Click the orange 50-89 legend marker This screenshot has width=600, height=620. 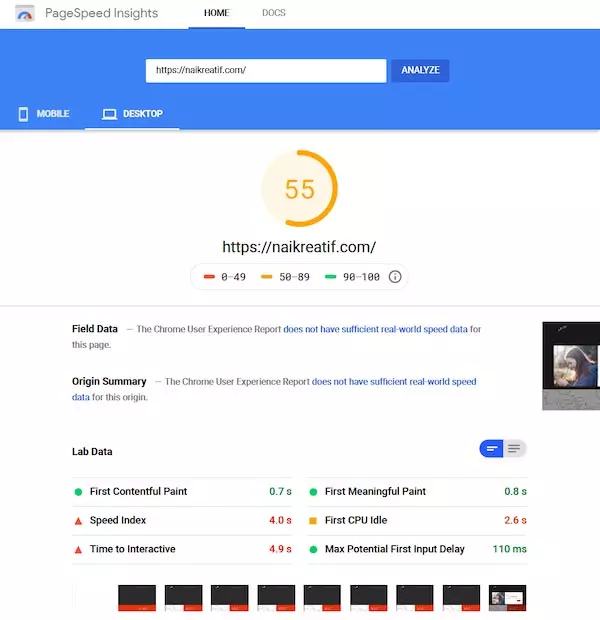[267, 277]
